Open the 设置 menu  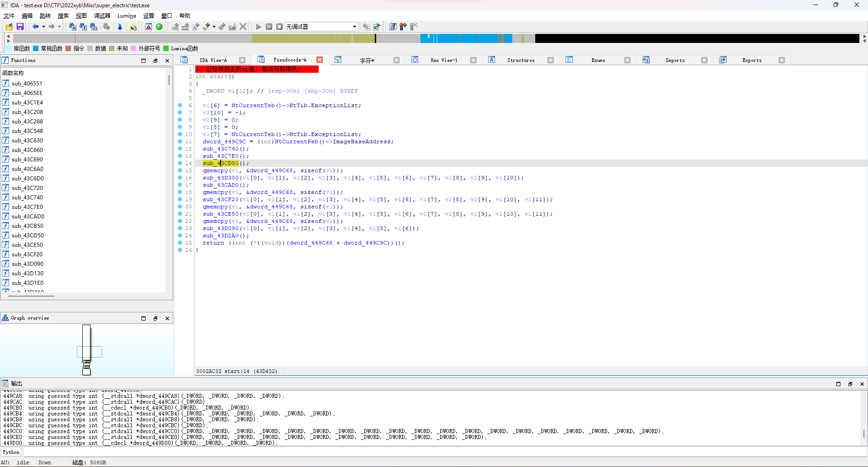(x=149, y=16)
